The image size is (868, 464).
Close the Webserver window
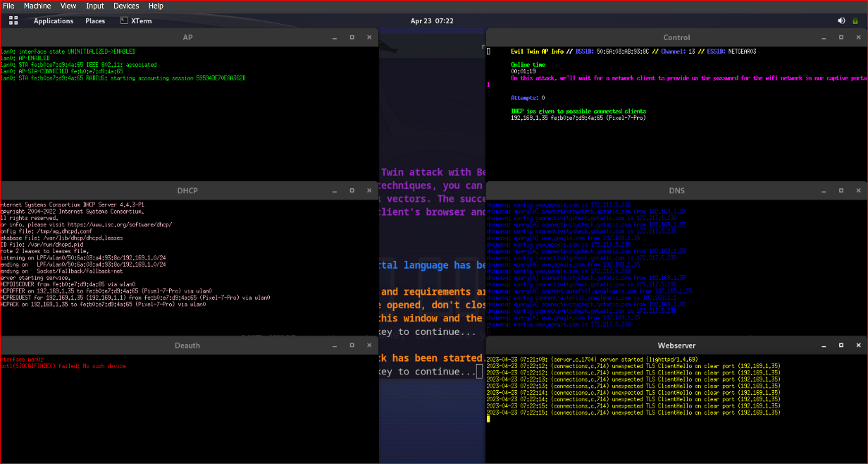(x=857, y=346)
